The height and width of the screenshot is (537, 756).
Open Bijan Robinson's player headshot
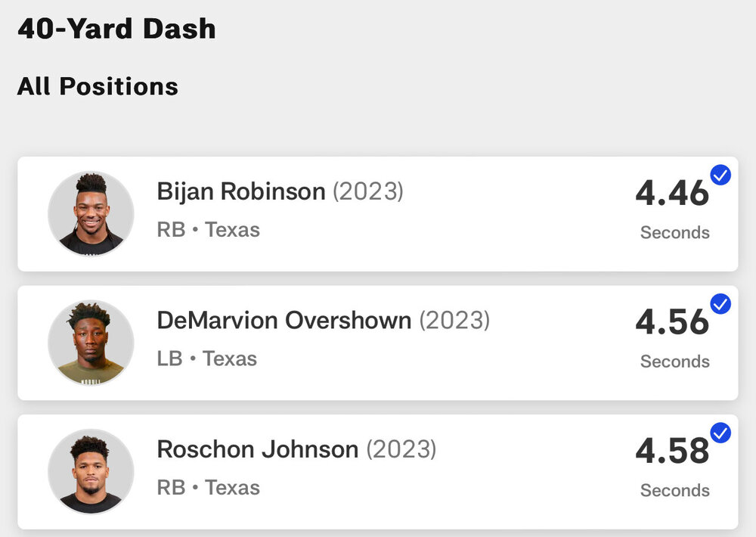[x=91, y=213]
